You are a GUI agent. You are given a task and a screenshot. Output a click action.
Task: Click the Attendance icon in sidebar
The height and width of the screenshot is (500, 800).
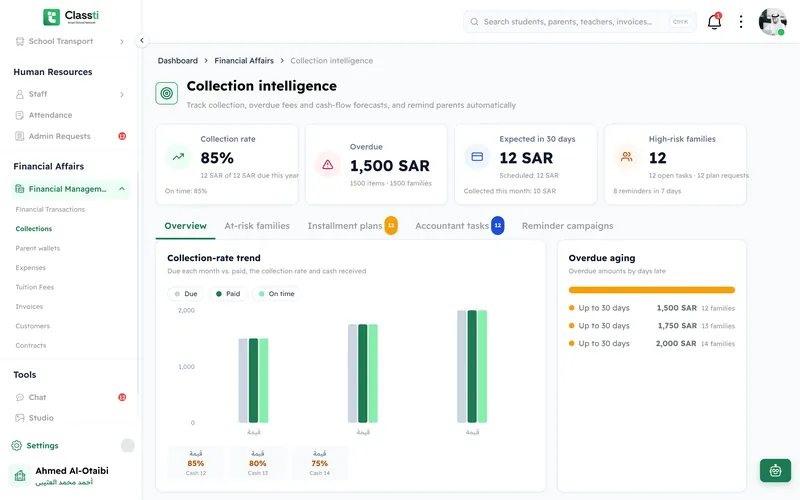click(20, 115)
